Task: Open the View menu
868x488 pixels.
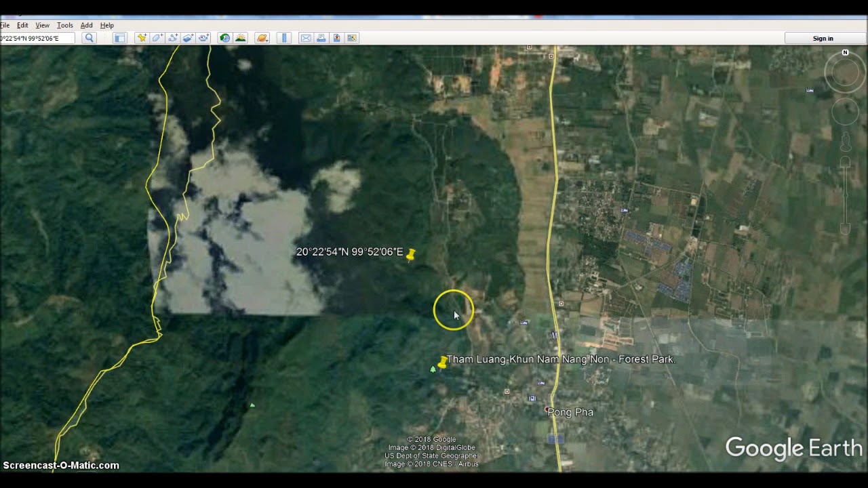Action: pyautogui.click(x=42, y=25)
